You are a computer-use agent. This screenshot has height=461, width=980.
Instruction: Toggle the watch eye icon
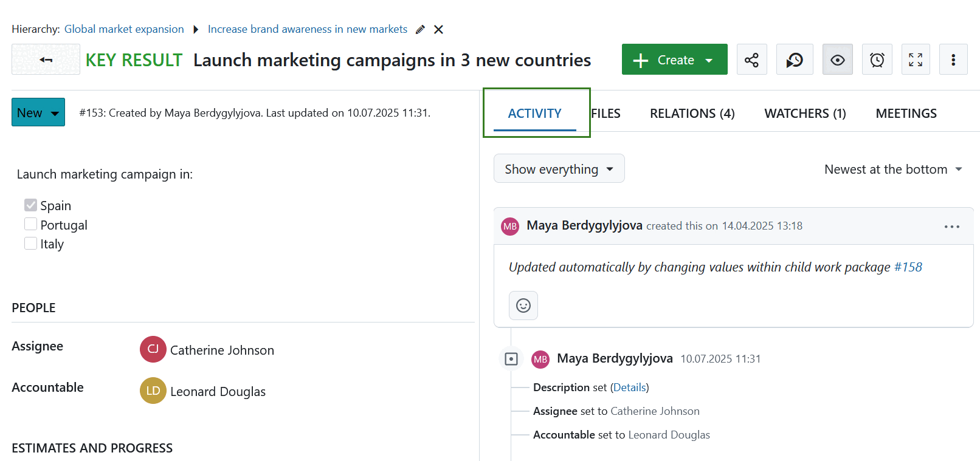pyautogui.click(x=837, y=60)
